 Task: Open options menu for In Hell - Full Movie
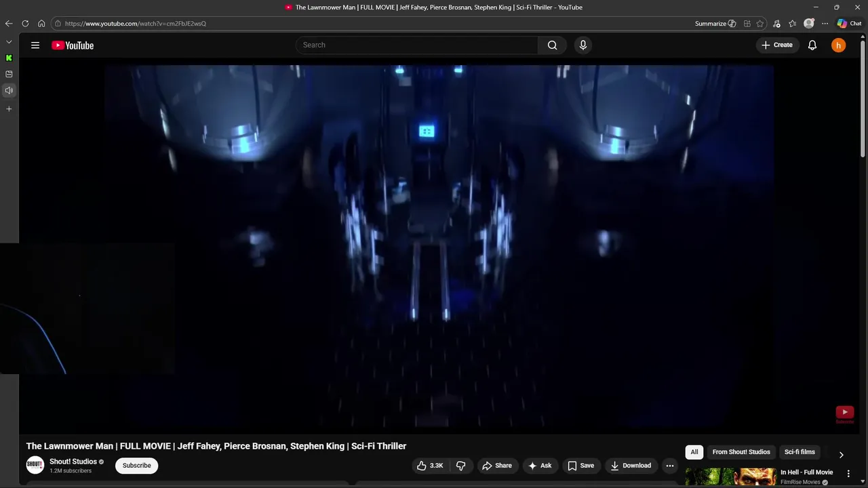pyautogui.click(x=848, y=474)
